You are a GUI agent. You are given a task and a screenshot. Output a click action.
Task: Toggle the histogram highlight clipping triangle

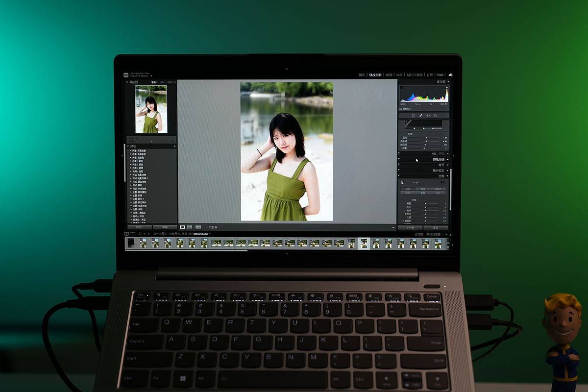(x=447, y=88)
